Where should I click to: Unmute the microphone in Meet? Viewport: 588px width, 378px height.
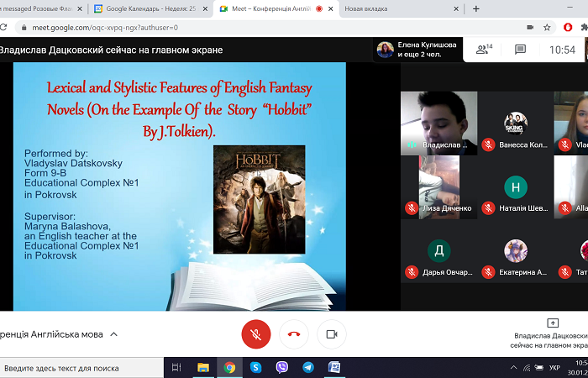coord(255,333)
